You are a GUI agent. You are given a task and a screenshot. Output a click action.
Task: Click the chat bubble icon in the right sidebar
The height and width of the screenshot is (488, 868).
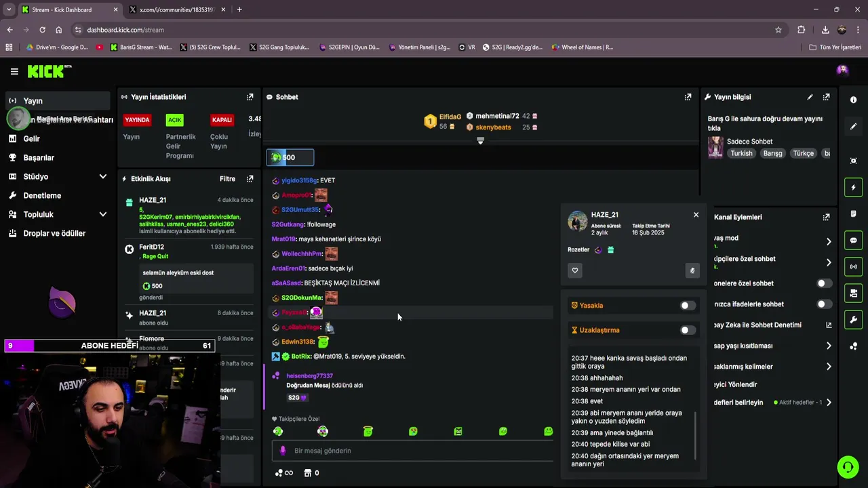coord(853,240)
